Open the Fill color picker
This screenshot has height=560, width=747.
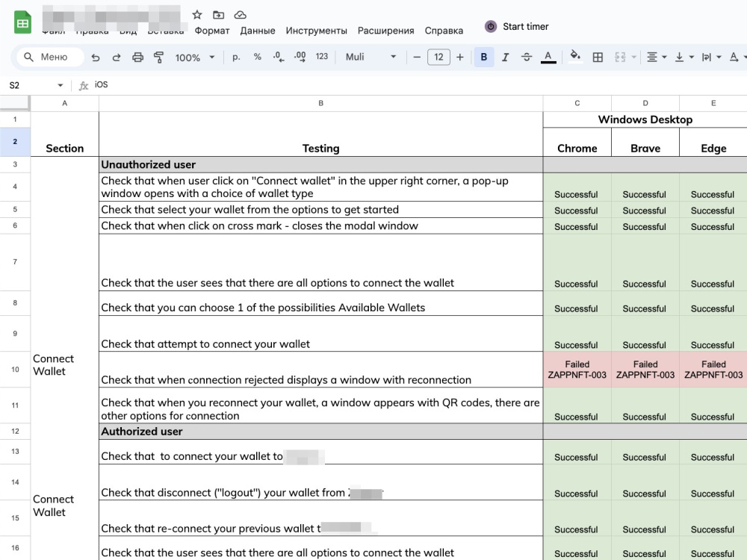pyautogui.click(x=574, y=56)
